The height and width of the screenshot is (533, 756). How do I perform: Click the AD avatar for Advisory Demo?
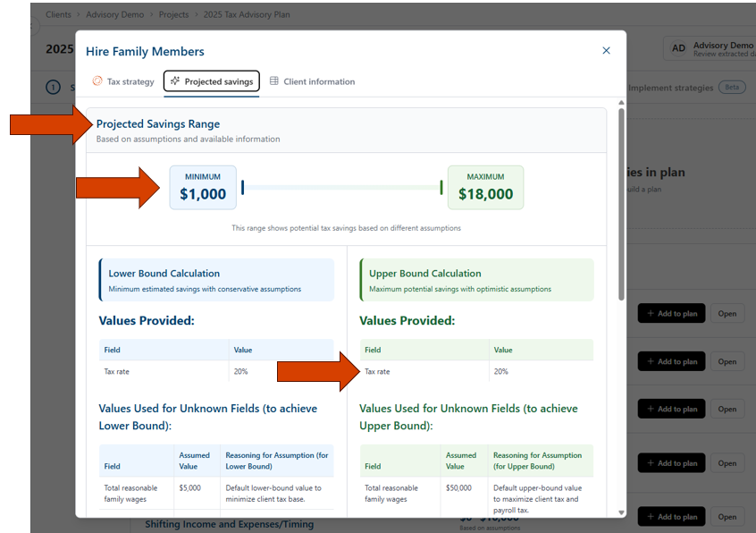(x=678, y=48)
